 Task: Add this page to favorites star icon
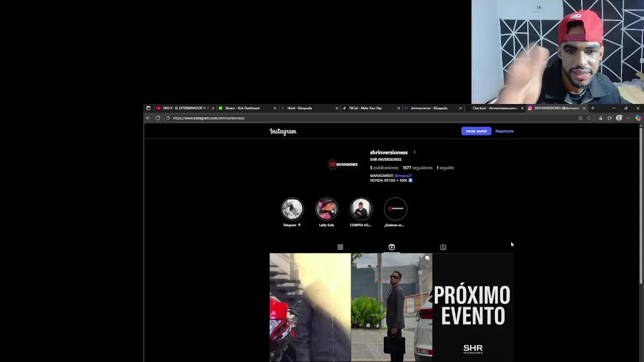[x=589, y=118]
